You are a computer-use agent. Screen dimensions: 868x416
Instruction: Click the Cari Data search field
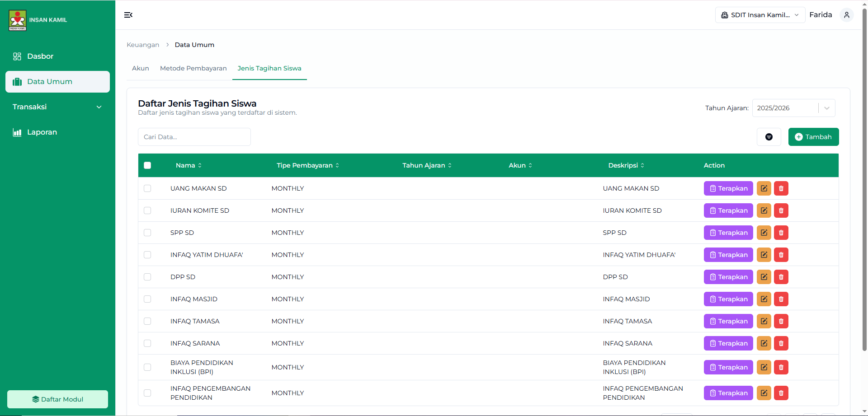point(194,137)
